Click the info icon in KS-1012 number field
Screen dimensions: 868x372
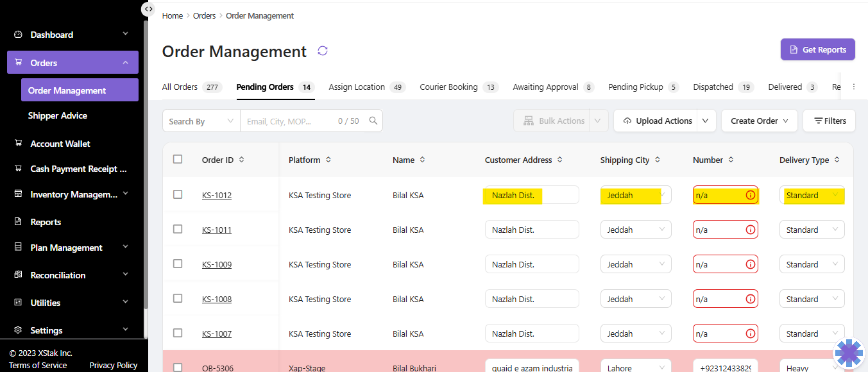[x=750, y=196]
